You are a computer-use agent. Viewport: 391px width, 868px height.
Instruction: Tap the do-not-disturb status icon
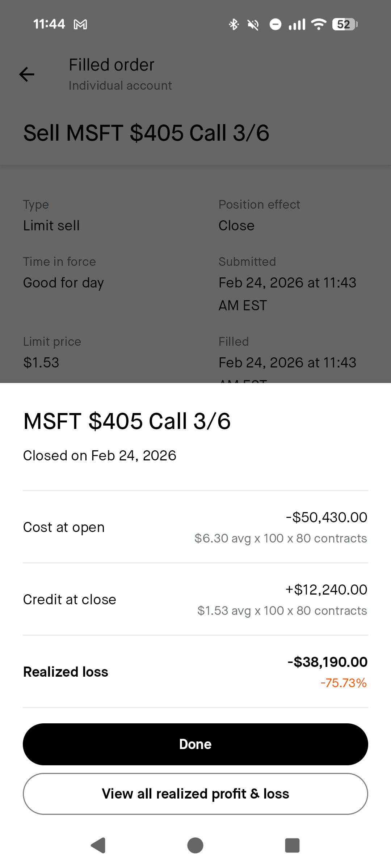(x=275, y=25)
